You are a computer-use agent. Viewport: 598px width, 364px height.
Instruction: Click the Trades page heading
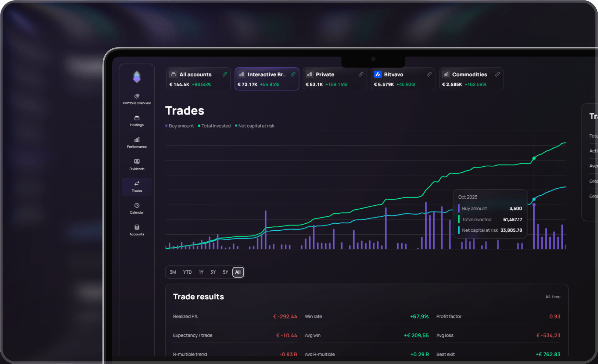pos(185,110)
